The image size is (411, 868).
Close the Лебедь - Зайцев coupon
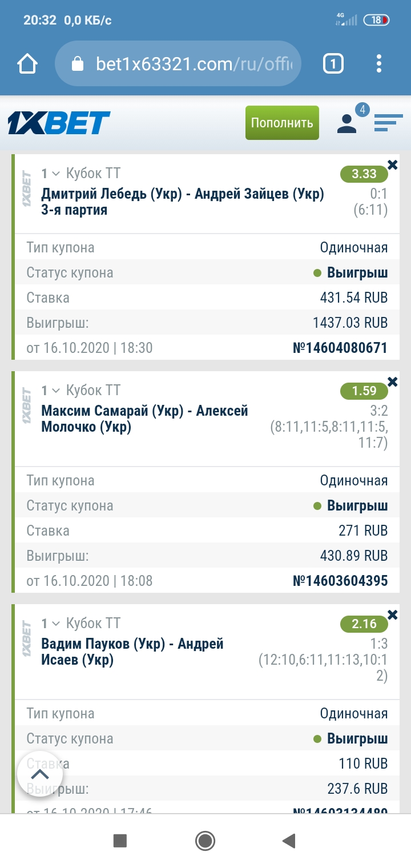coord(393,165)
